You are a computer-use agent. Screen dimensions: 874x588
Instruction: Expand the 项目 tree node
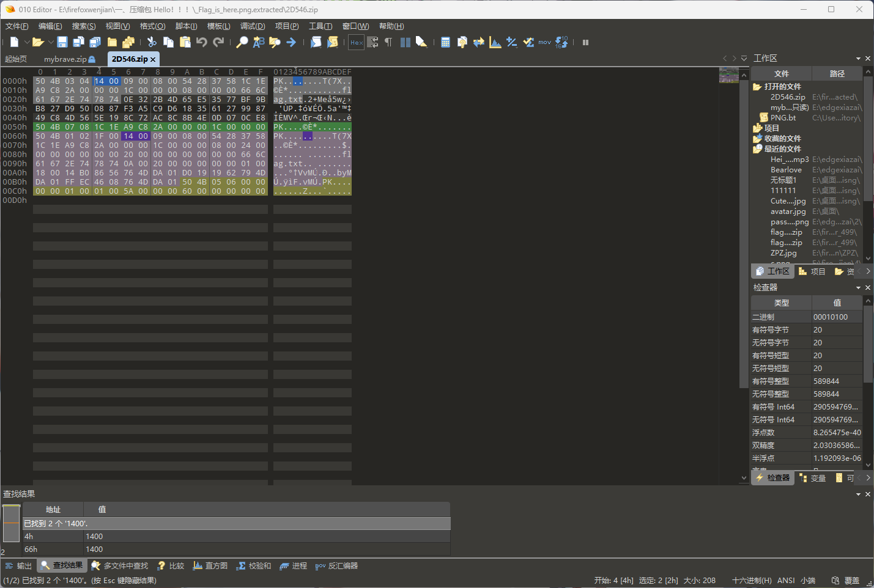[x=757, y=128]
